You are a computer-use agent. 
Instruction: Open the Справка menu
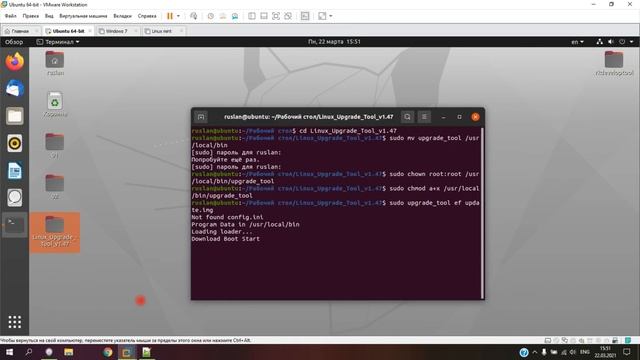point(147,16)
